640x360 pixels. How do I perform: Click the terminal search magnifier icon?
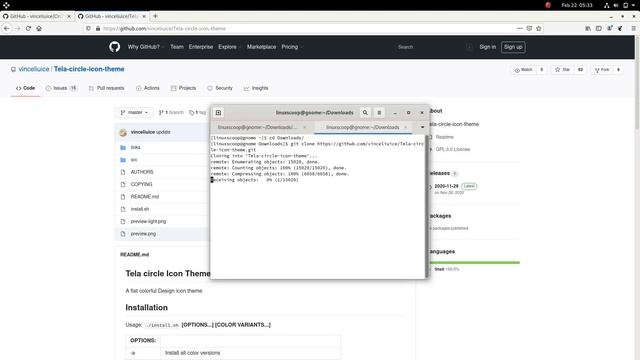(365, 113)
